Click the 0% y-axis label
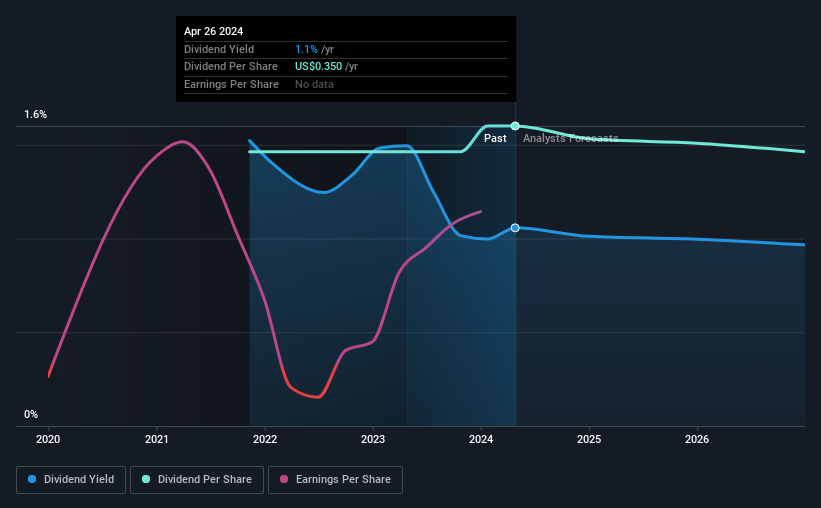 pos(31,414)
